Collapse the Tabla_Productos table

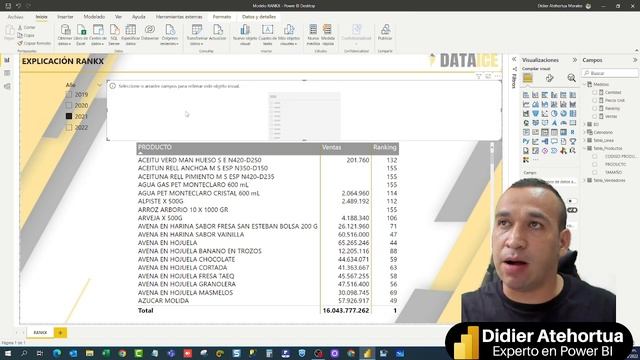pos(584,148)
